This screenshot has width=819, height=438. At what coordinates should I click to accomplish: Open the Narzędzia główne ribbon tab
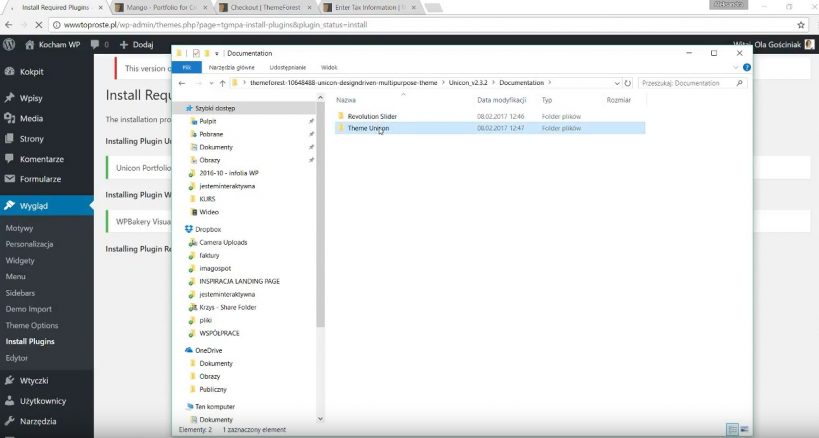coord(231,67)
